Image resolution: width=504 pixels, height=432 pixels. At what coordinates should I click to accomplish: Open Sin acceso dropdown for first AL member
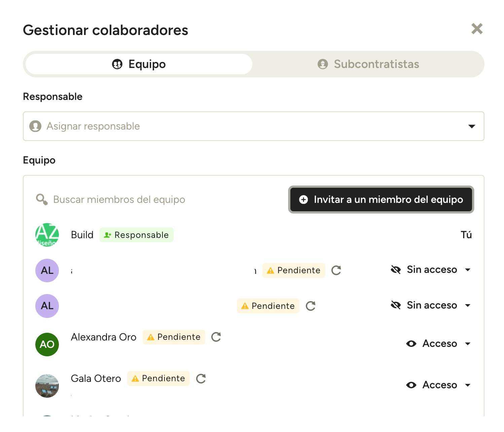point(467,269)
